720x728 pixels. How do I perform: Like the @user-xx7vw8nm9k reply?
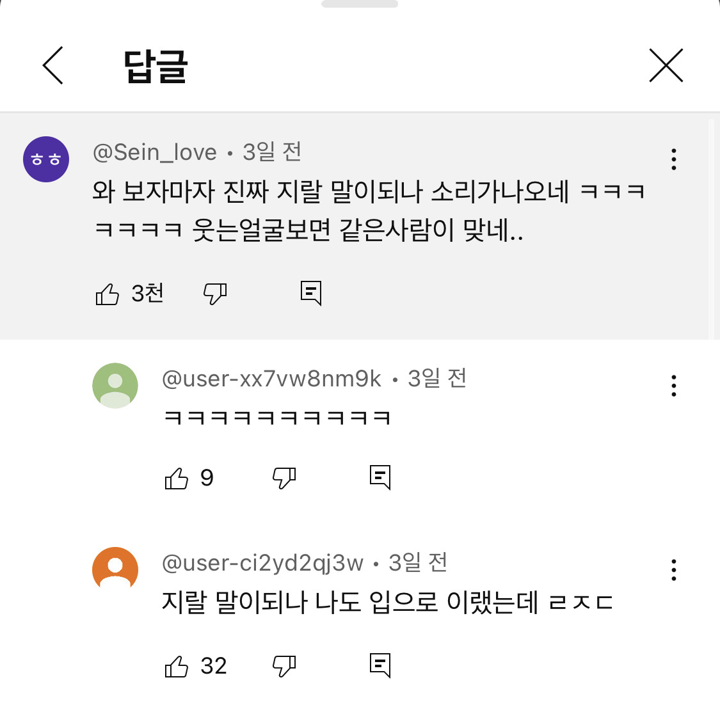point(177,478)
